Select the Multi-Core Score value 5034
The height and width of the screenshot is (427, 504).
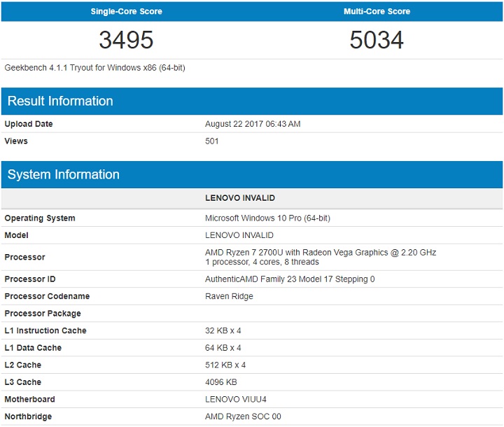point(377,40)
